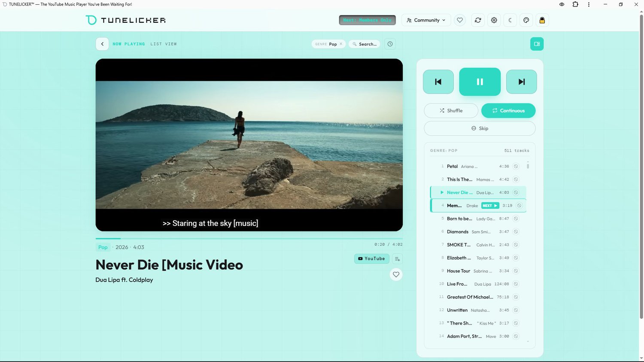
Task: Play House Tour by Sabrina
Action: [x=477, y=271]
